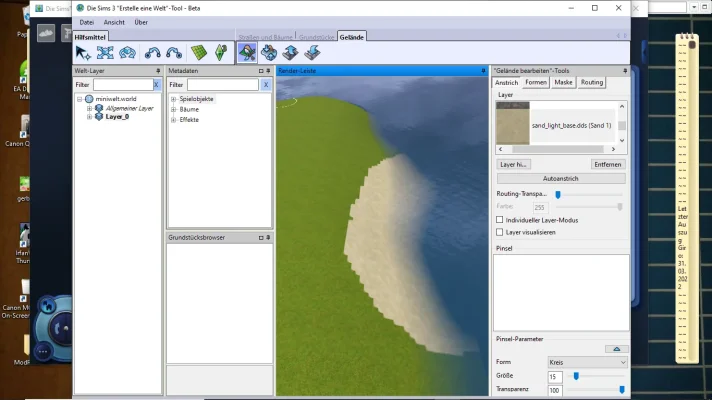Select the Allgemeiner Layer entry

click(129, 108)
